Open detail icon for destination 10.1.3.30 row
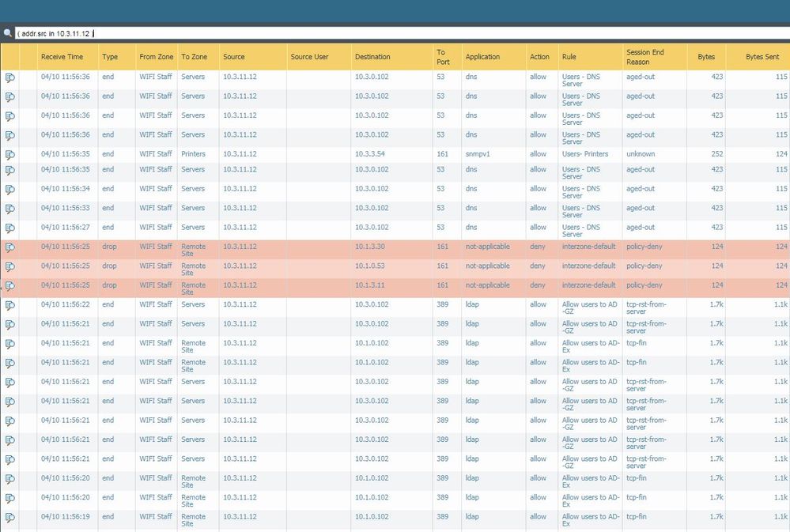790x532 pixels. [x=10, y=247]
